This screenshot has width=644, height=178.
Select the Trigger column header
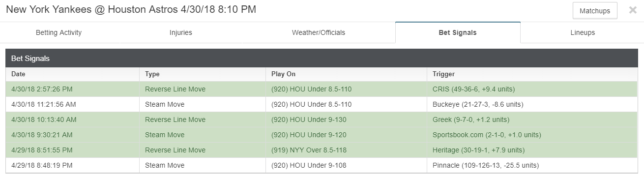pyautogui.click(x=532, y=74)
